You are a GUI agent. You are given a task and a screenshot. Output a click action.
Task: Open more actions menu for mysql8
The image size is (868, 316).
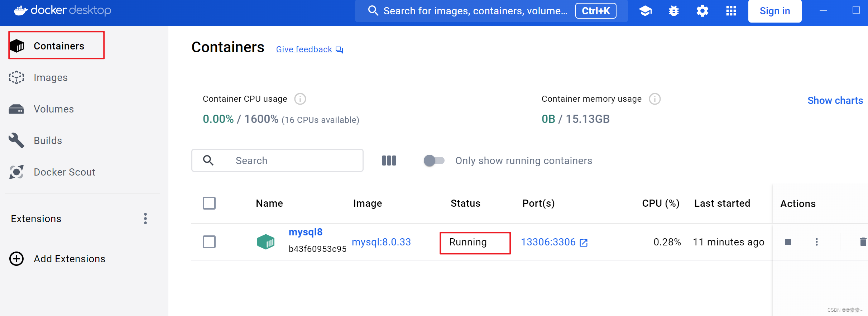tap(817, 242)
